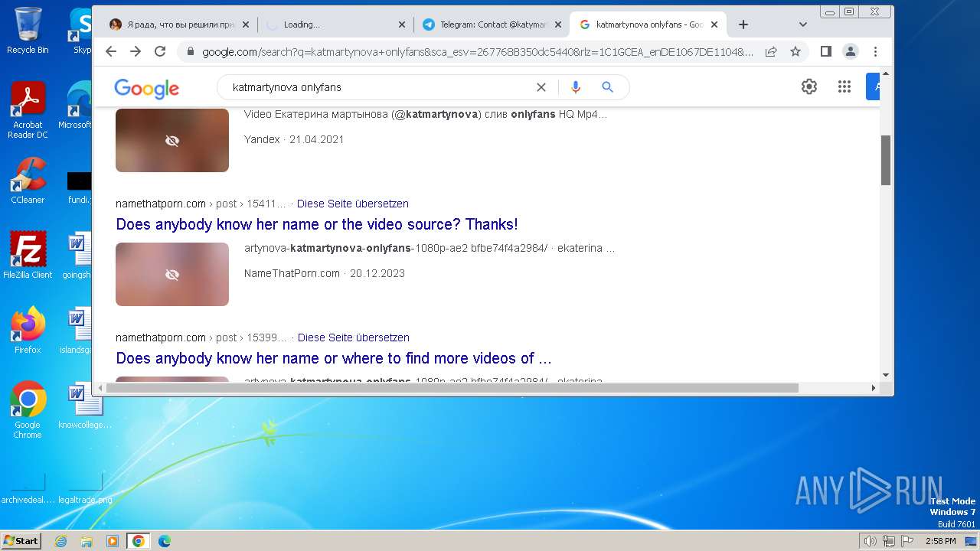Image resolution: width=980 pixels, height=551 pixels.
Task: Open a new browser tab
Action: (x=743, y=24)
